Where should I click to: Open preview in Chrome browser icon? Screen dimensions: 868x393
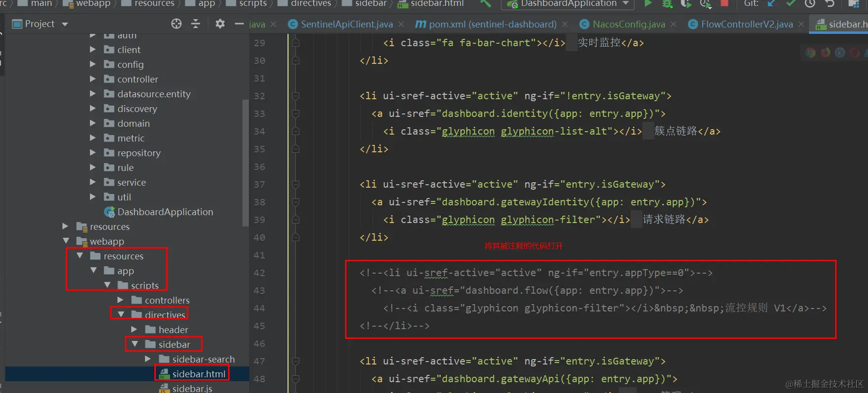pyautogui.click(x=810, y=53)
